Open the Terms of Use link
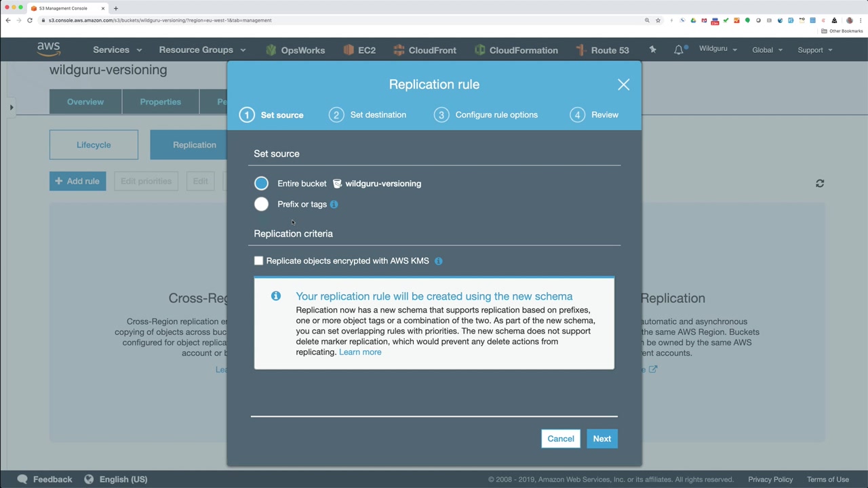 pyautogui.click(x=828, y=479)
